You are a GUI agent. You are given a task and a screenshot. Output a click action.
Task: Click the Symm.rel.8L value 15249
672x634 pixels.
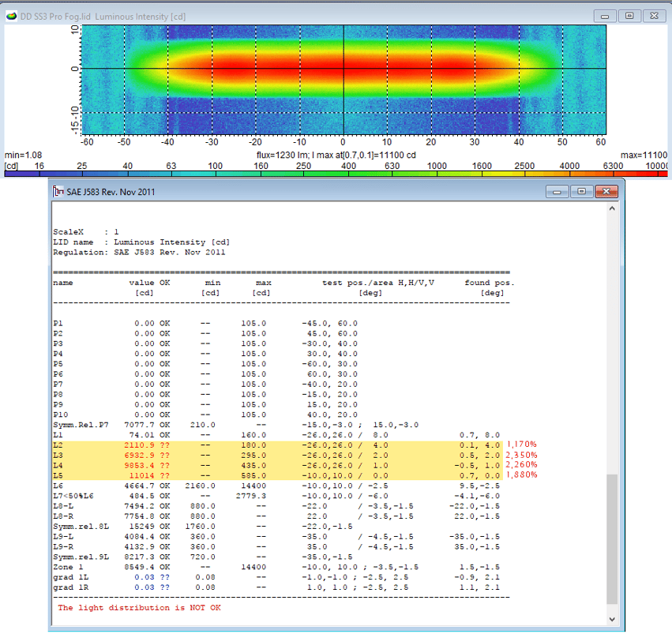pyautogui.click(x=141, y=527)
